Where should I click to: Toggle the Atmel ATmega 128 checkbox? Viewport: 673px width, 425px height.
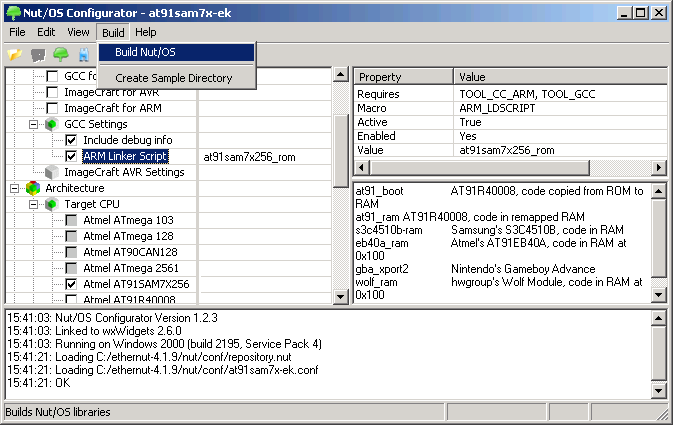pos(71,236)
